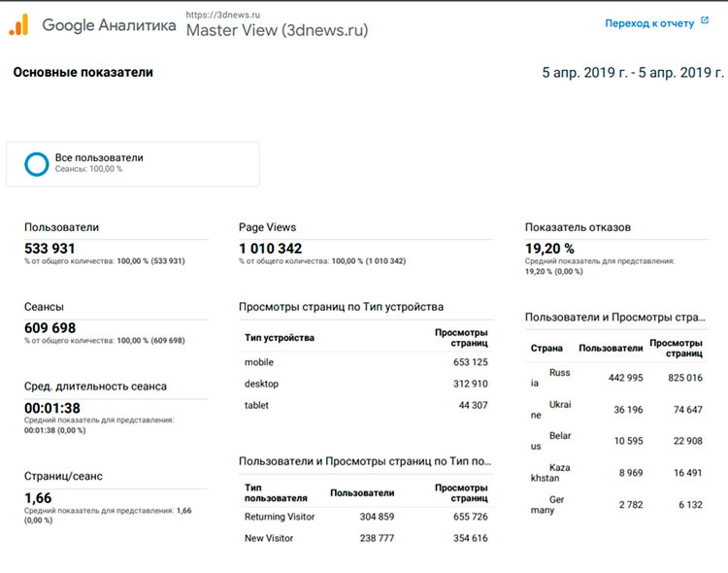Click the https://3dnews.ru URL text
The image size is (728, 573).
click(225, 14)
